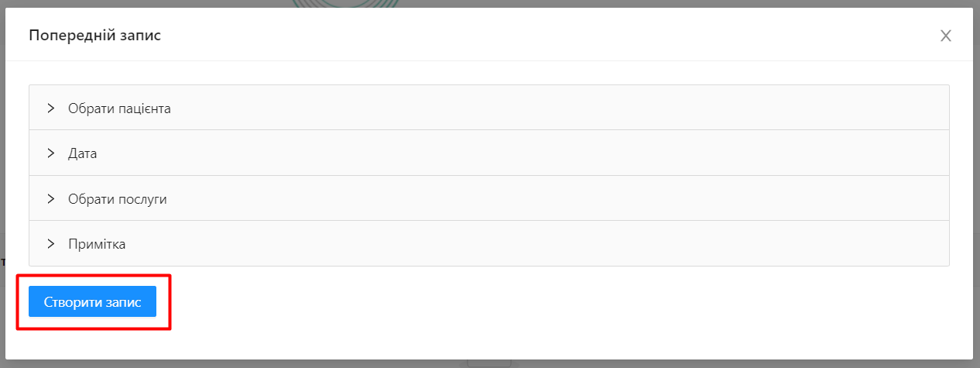Viewport: 980px width, 368px height.
Task: Click the chevron arrow beside Обрати послуги
Action: (51, 199)
